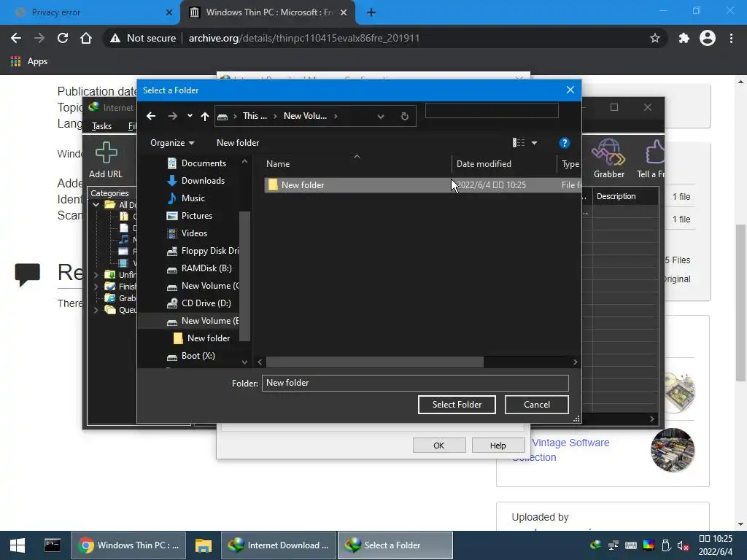The image size is (747, 560).
Task: Select Floppy Disk Drive in navigation pane
Action: pyautogui.click(x=203, y=251)
